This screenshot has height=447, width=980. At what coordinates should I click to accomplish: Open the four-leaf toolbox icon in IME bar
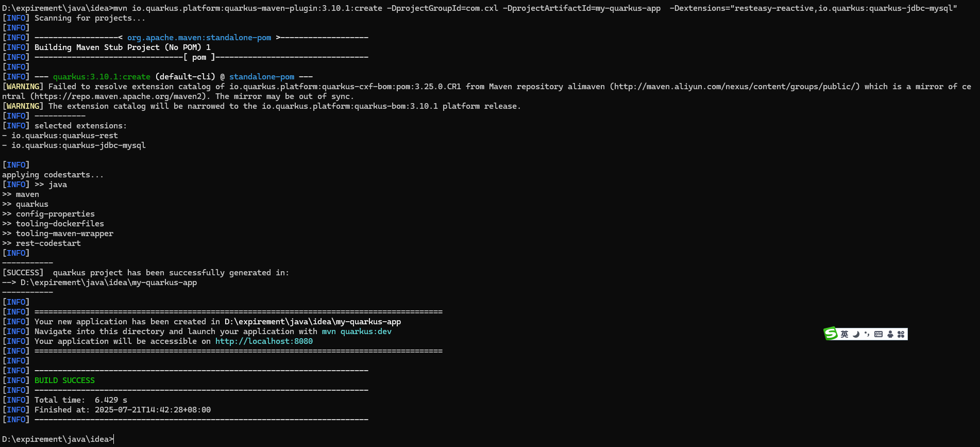(x=901, y=334)
